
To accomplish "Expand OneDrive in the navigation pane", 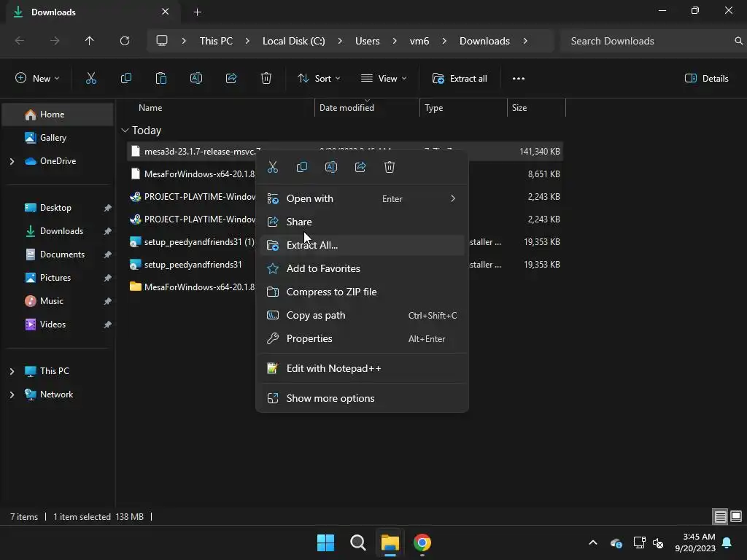I will (12, 161).
